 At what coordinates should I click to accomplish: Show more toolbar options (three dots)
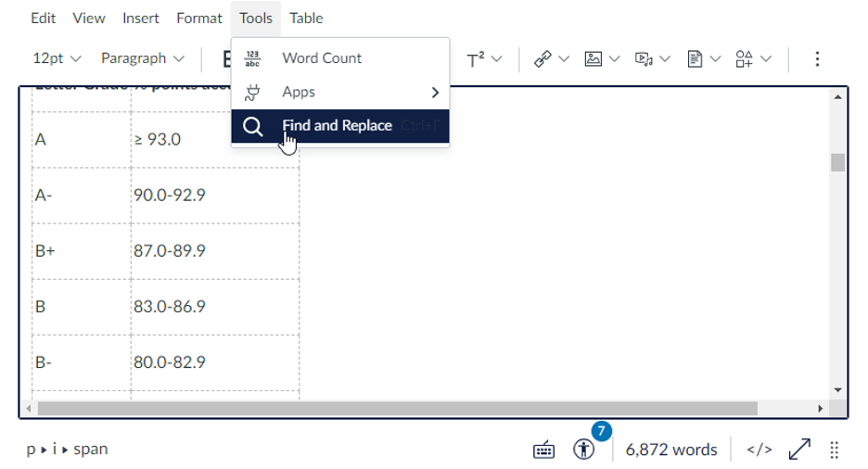(817, 59)
